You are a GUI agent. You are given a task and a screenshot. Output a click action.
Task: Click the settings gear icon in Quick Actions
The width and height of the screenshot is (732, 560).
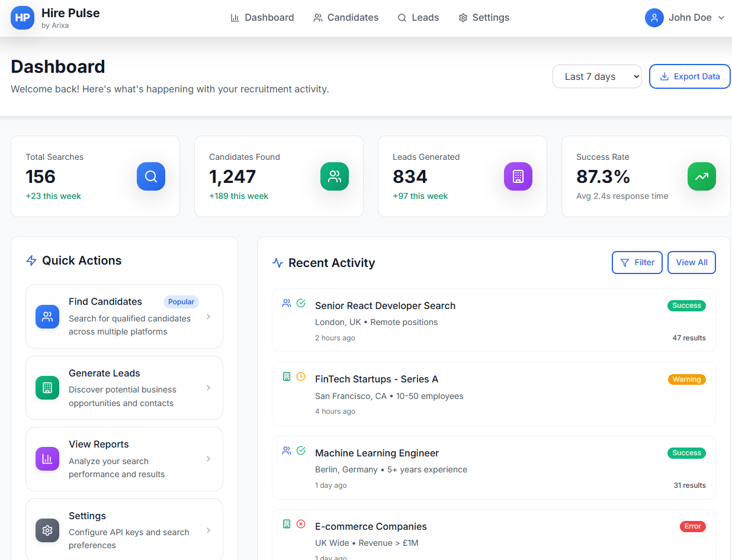tap(47, 530)
